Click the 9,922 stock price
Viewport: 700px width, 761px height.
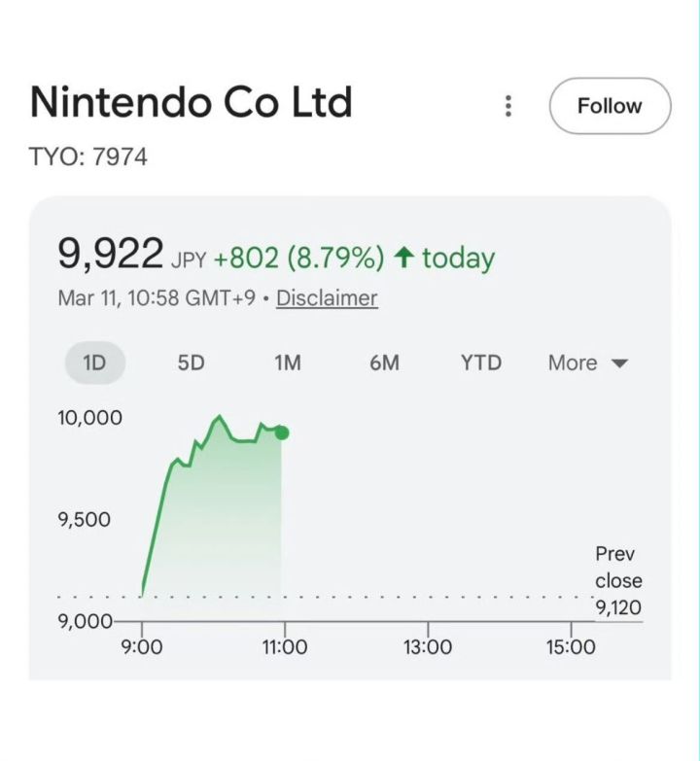point(111,255)
